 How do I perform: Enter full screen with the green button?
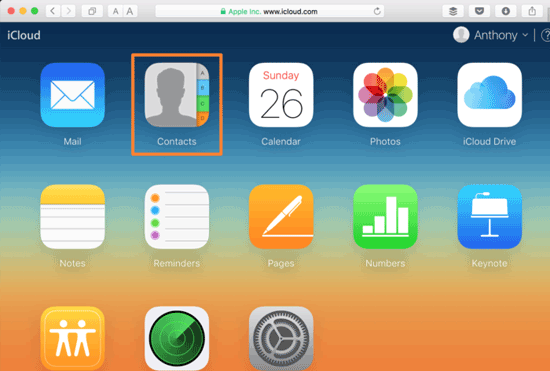[x=34, y=11]
